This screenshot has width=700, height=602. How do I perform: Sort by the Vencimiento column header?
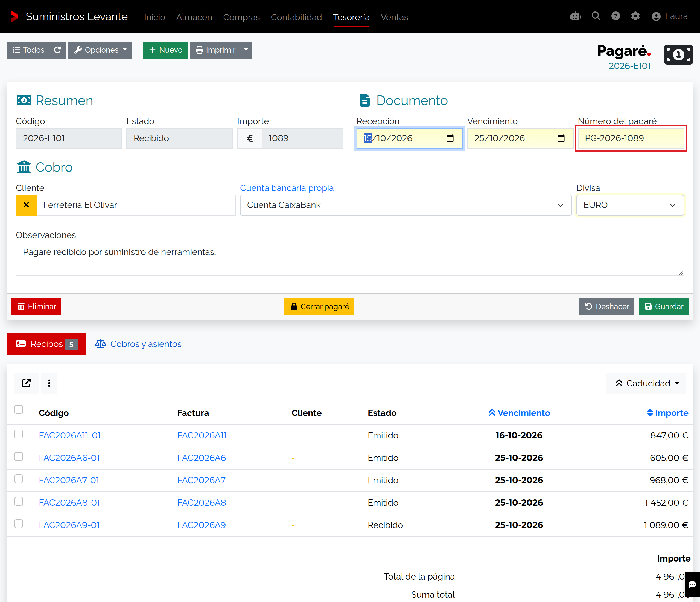point(519,413)
